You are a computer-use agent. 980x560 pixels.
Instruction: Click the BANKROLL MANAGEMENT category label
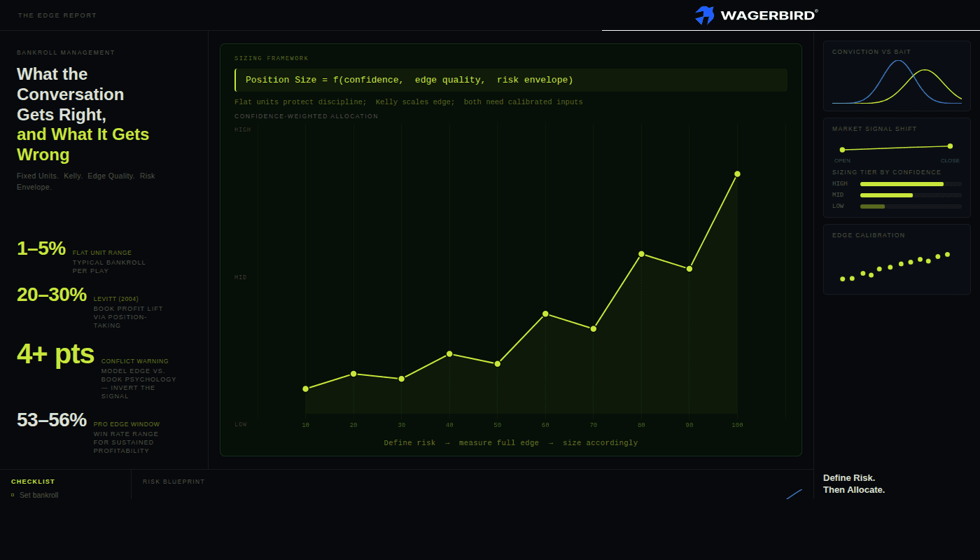pyautogui.click(x=66, y=52)
